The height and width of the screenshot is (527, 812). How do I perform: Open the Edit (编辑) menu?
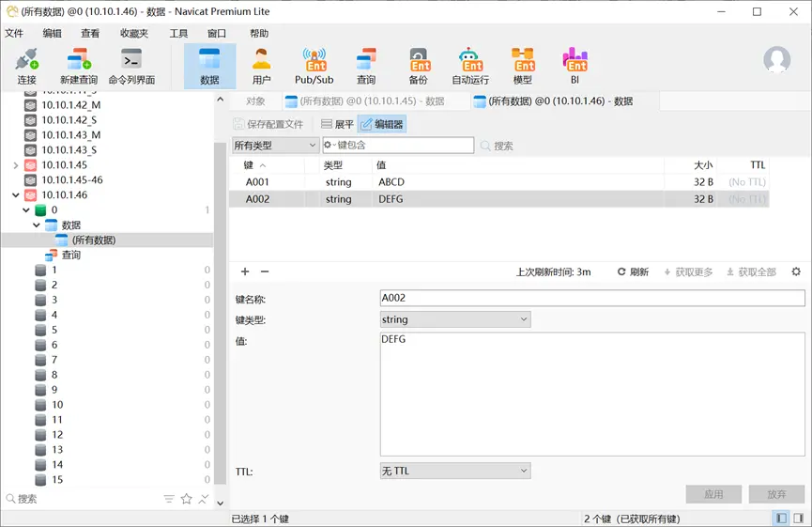click(53, 33)
